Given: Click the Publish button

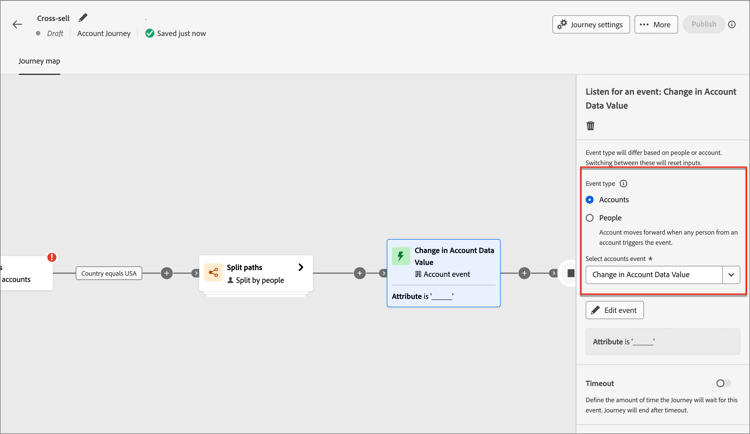Looking at the screenshot, I should (703, 24).
